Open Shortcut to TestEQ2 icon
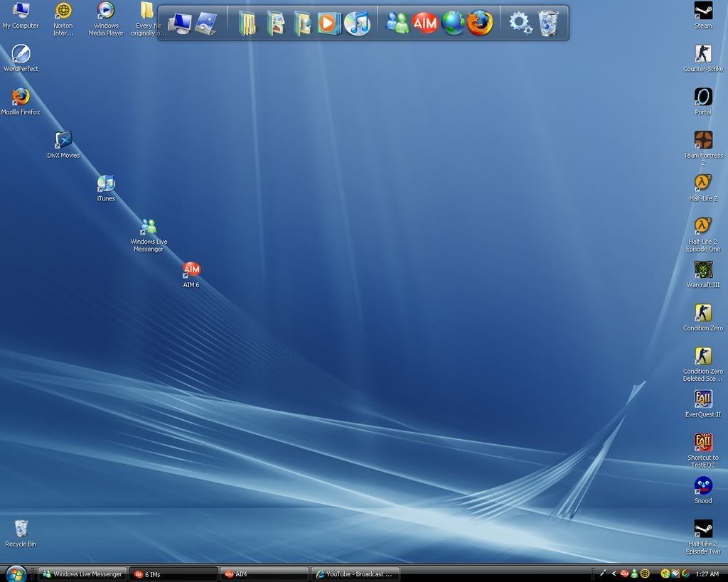The height and width of the screenshot is (582, 728). pos(703,451)
